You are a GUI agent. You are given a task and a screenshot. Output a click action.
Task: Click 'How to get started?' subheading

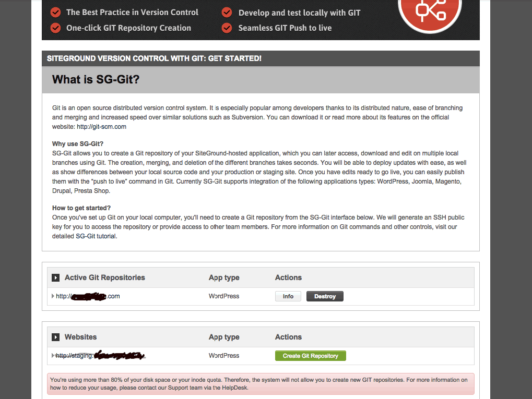[x=81, y=208]
